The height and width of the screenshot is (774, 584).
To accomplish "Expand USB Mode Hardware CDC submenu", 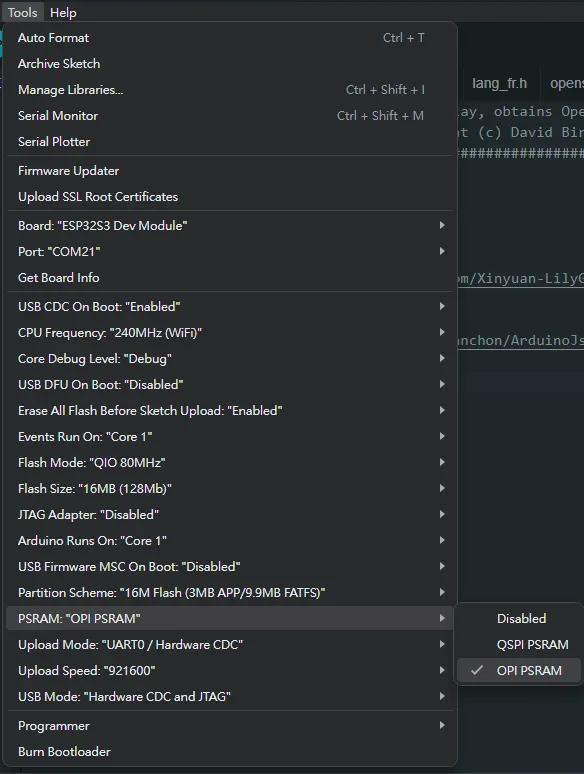I will coord(230,697).
